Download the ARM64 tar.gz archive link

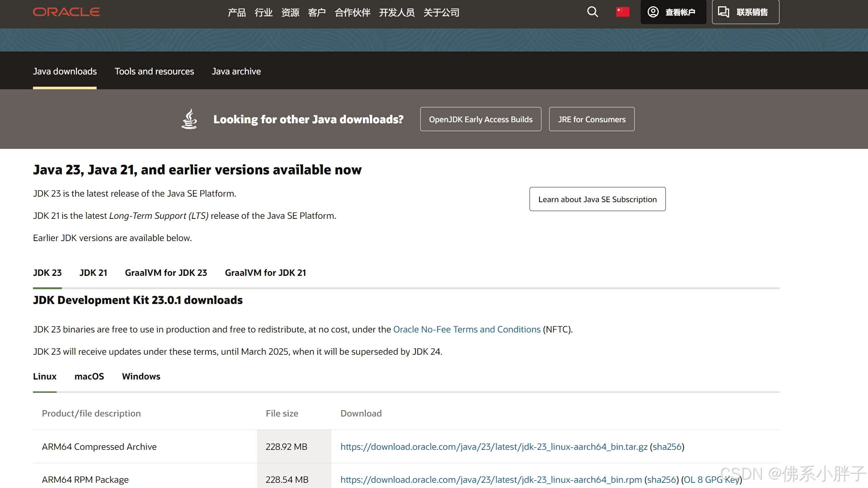[x=494, y=447]
